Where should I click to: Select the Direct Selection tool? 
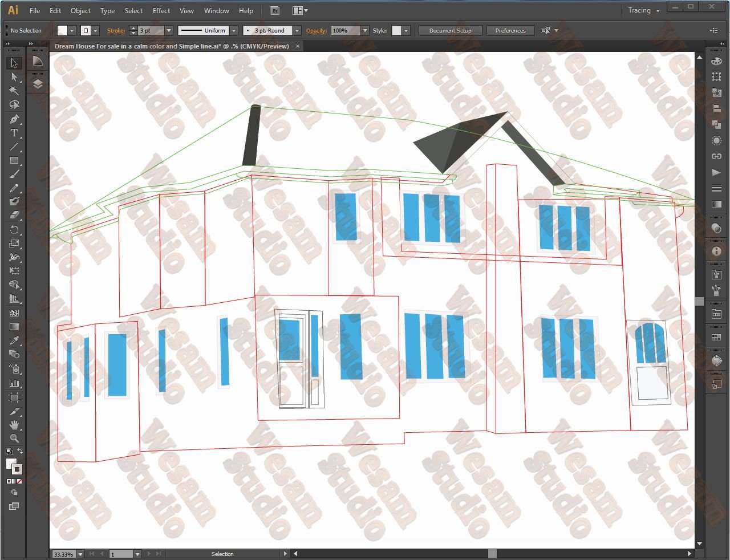pos(14,77)
